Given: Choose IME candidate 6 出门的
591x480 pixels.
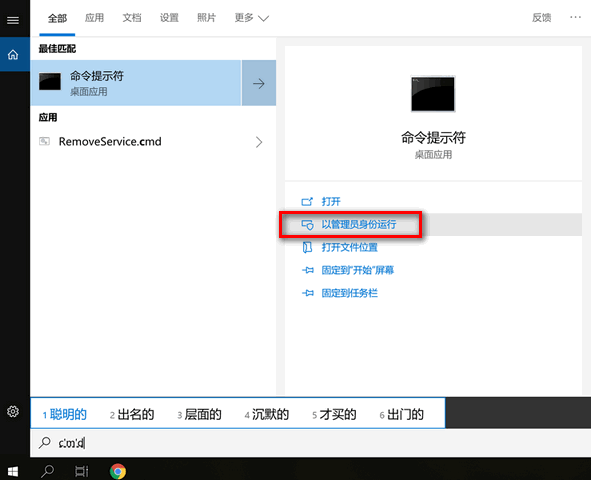Looking at the screenshot, I should click(x=402, y=414).
